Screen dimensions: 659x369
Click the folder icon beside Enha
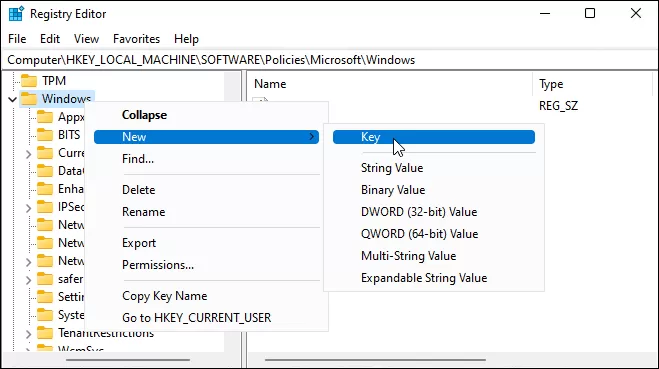click(45, 189)
